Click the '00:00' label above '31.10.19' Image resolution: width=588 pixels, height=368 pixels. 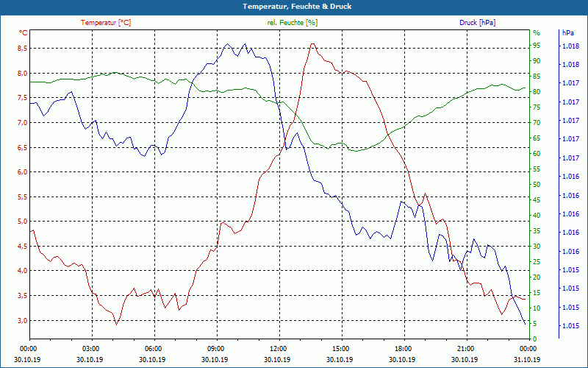click(x=527, y=349)
